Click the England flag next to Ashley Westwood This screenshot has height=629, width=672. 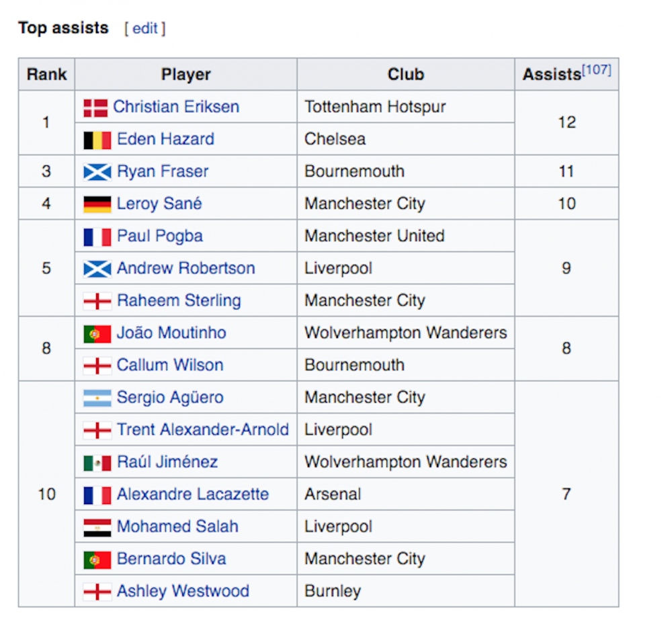pyautogui.click(x=97, y=592)
